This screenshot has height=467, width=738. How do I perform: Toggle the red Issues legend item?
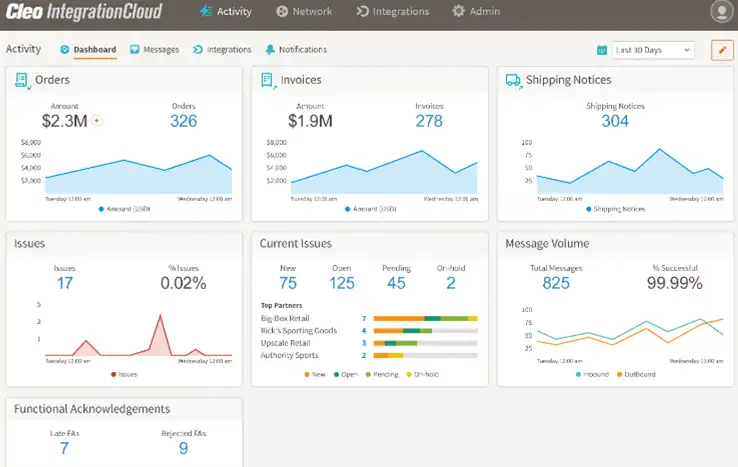[124, 374]
